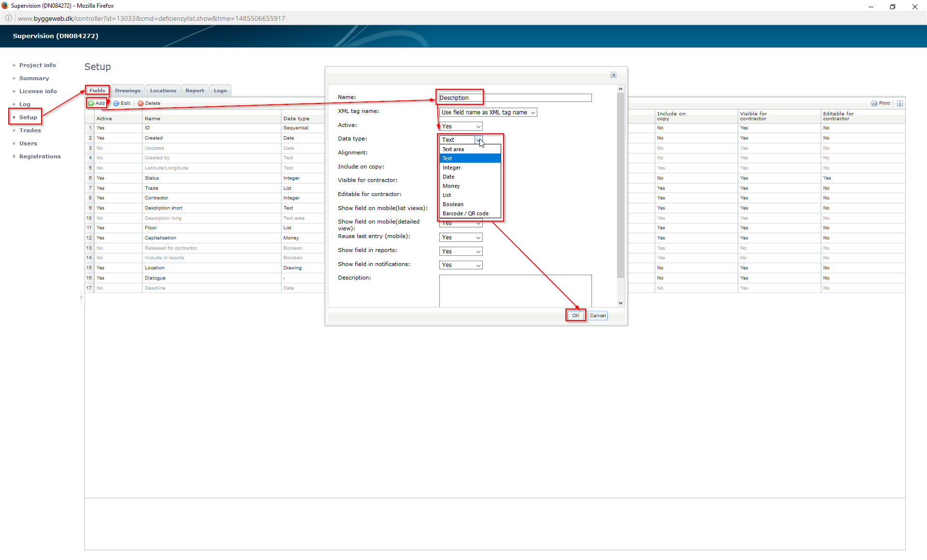Open the Show field in notifications dropdown

[461, 265]
